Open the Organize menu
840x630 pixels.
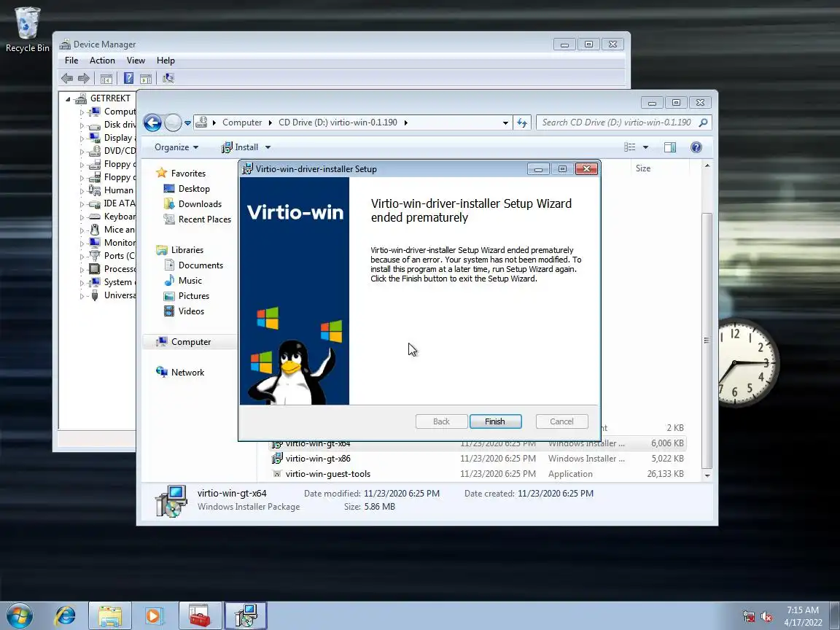click(x=176, y=147)
